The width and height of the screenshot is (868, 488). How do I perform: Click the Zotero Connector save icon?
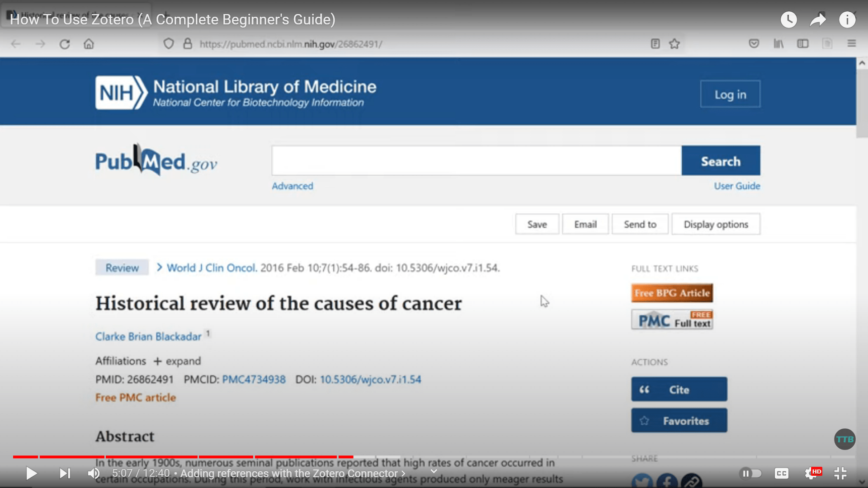tap(827, 44)
